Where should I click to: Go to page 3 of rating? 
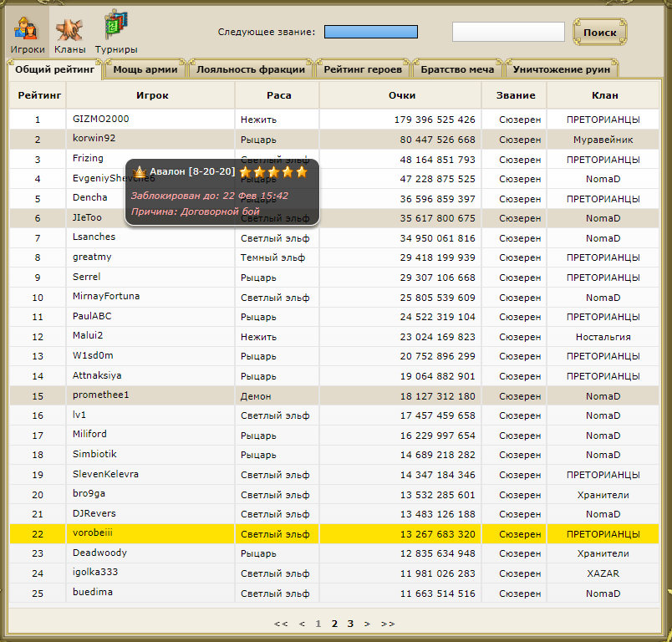(x=350, y=624)
